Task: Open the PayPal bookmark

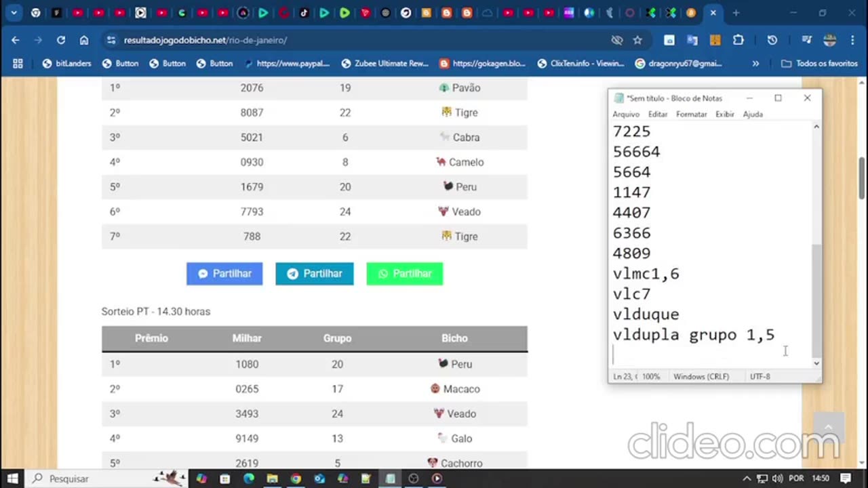Action: (x=287, y=63)
